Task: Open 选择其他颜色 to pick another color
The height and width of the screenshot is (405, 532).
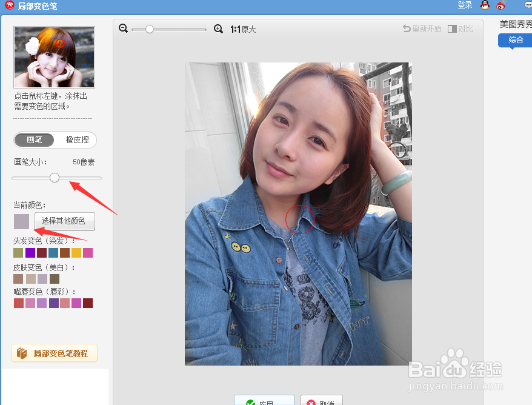Action: 64,221
